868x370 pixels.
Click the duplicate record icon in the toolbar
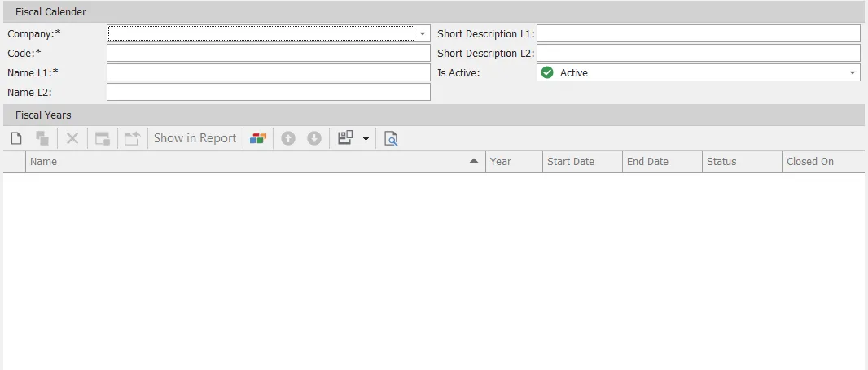pos(42,138)
